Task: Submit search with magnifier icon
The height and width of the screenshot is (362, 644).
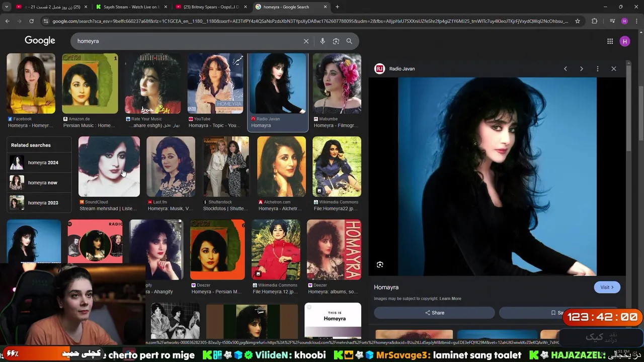Action: point(349,41)
